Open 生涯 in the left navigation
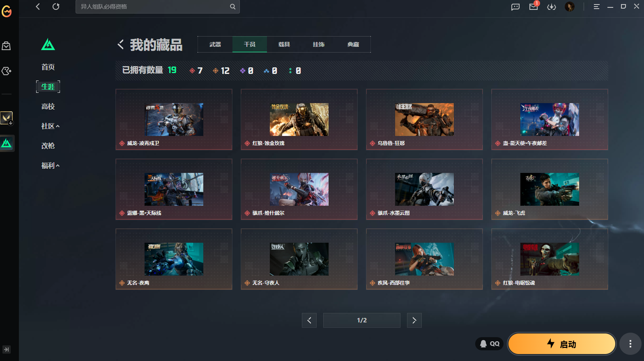The width and height of the screenshot is (644, 361). coord(48,87)
